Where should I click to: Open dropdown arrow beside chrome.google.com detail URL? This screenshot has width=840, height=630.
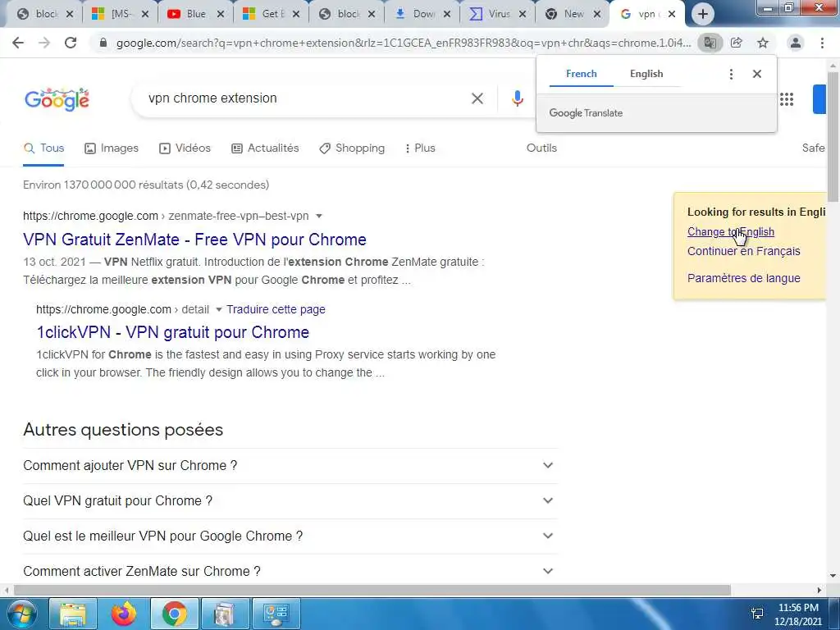218,309
